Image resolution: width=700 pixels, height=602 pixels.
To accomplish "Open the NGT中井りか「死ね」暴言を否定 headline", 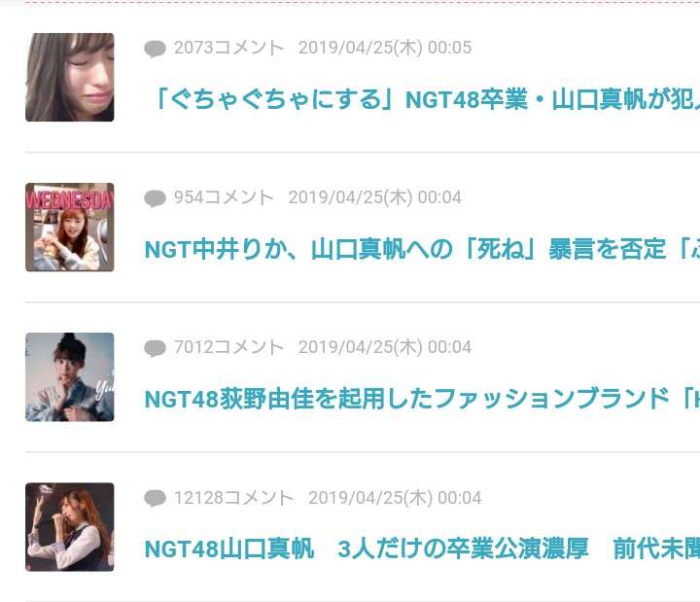I will click(x=422, y=249).
